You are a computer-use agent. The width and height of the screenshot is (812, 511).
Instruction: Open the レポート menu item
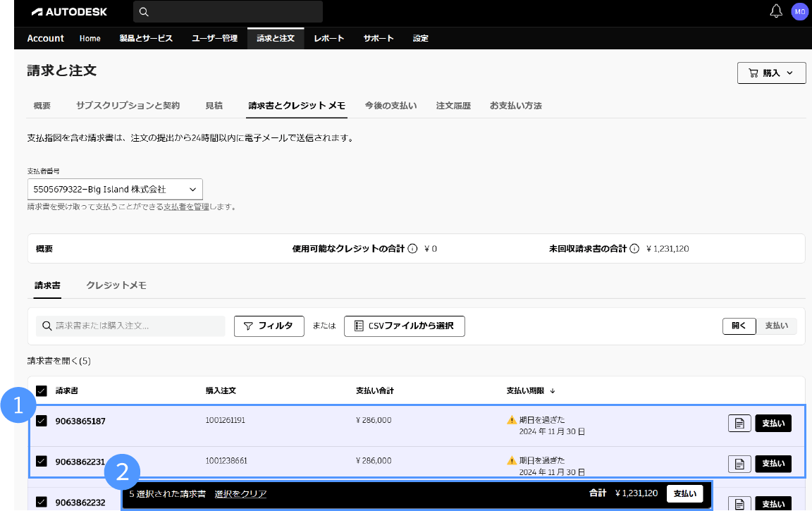pos(329,38)
